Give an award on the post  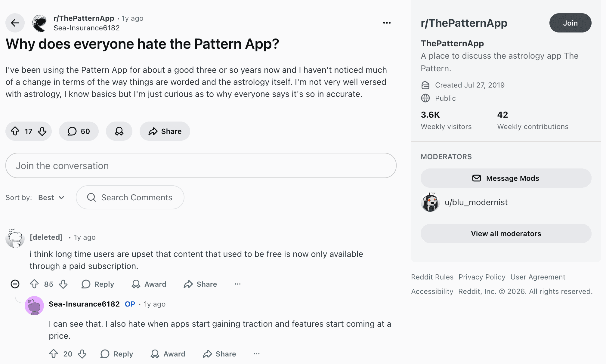point(119,131)
